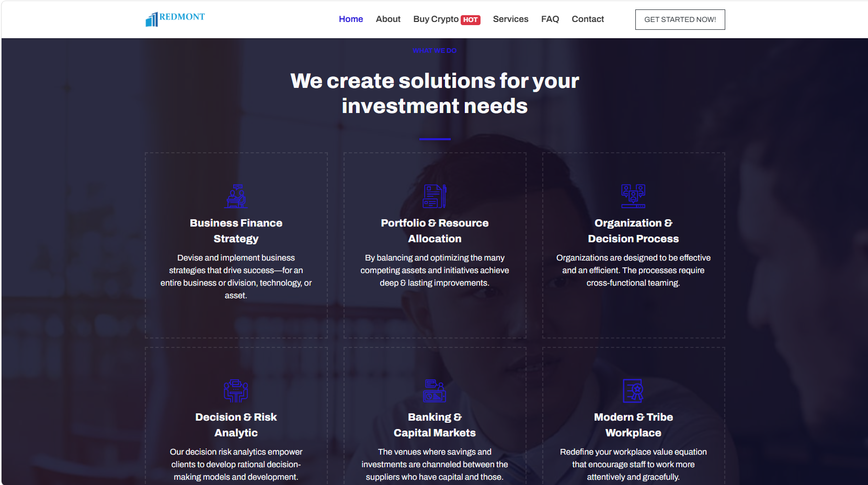Image resolution: width=868 pixels, height=485 pixels.
Task: Navigate to Services in the navbar
Action: pos(511,19)
